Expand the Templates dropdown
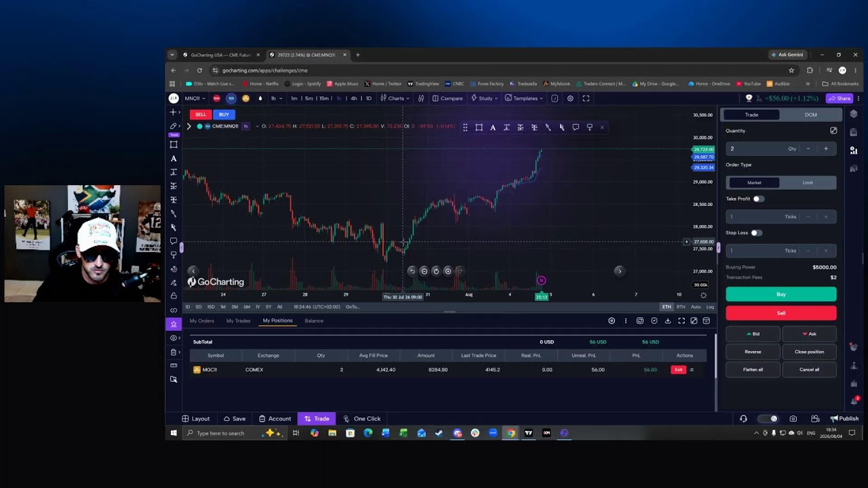The width and height of the screenshot is (868, 488). [525, 98]
